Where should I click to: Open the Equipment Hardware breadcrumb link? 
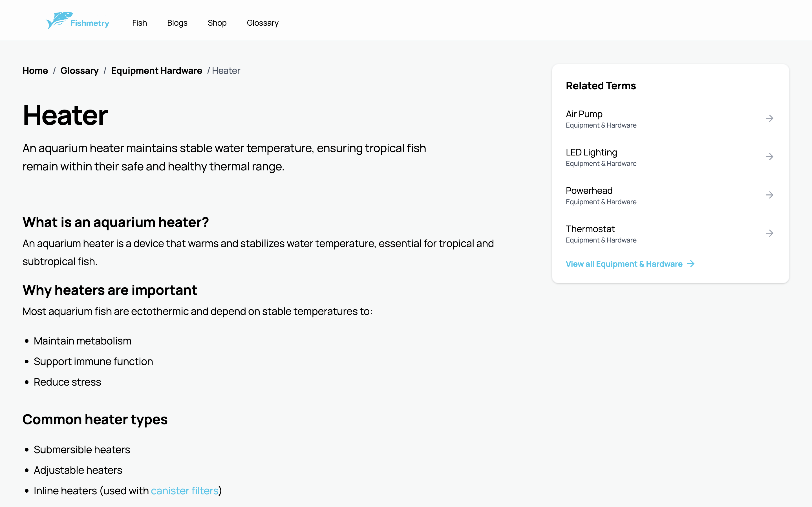tap(156, 70)
